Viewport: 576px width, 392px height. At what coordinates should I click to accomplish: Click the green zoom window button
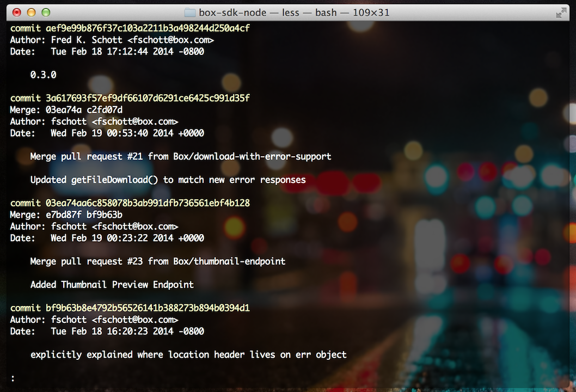tap(46, 13)
